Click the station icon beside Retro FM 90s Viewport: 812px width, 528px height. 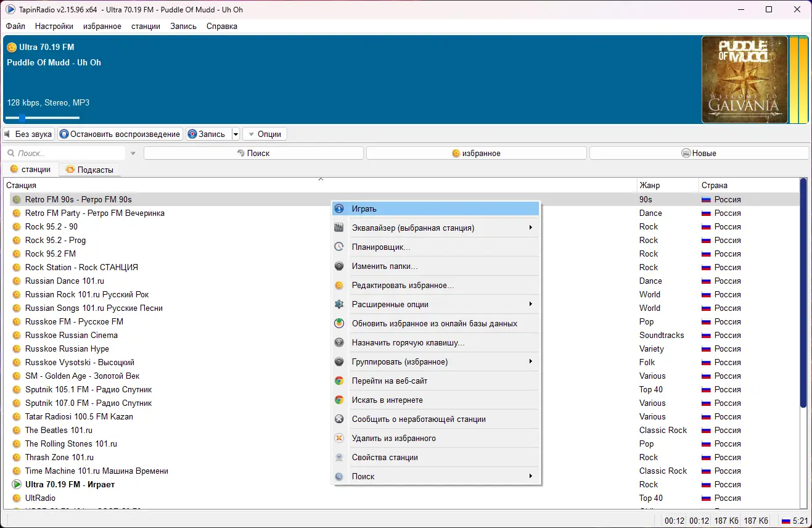17,200
